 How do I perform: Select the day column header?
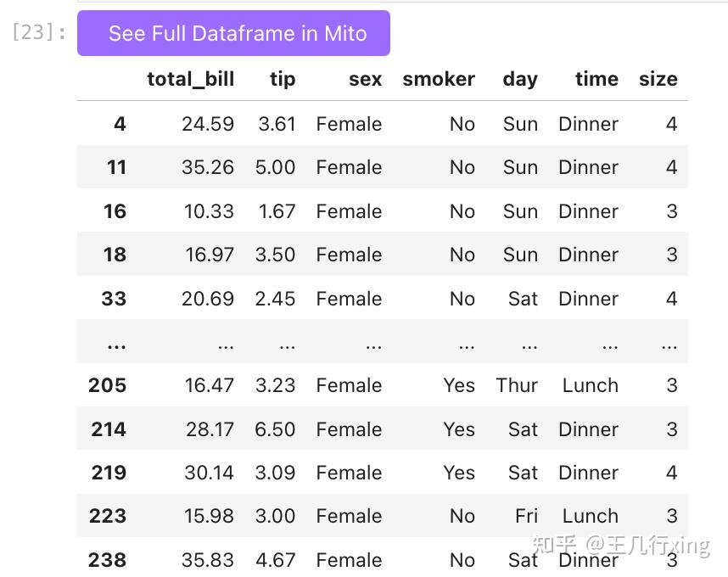tap(520, 79)
